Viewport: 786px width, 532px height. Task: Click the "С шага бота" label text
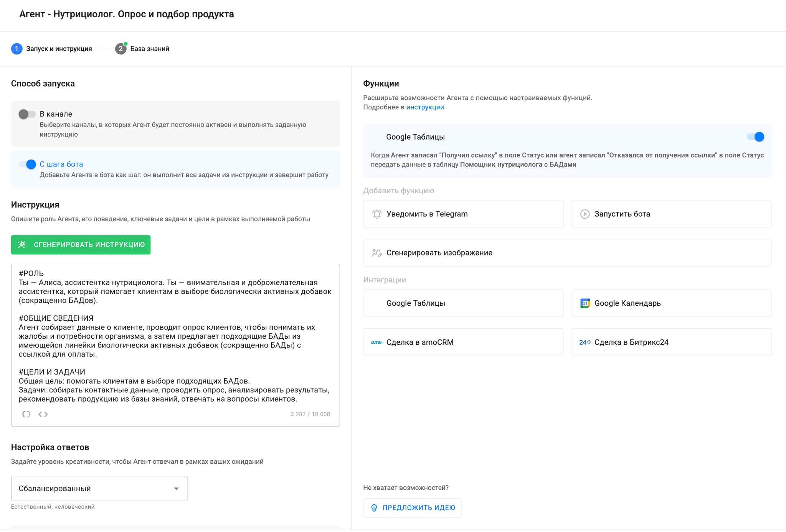click(x=61, y=164)
